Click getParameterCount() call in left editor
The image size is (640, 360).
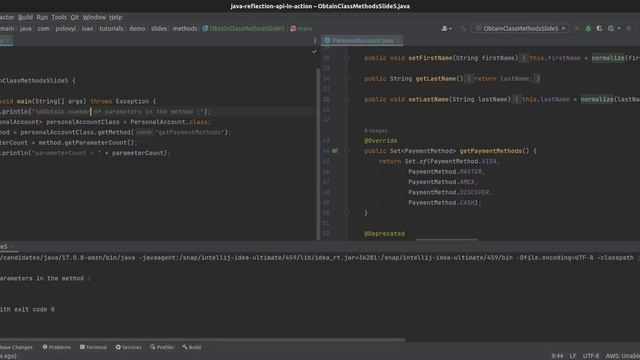tap(99, 143)
